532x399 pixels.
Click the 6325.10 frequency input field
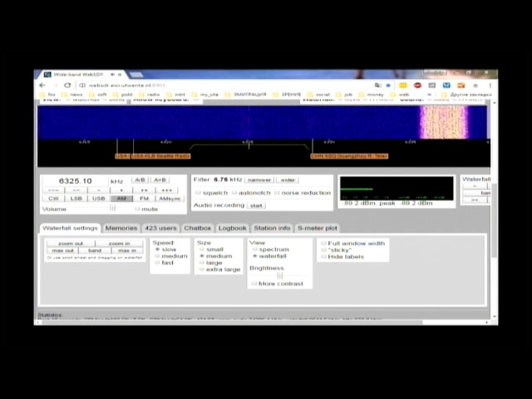[76, 181]
